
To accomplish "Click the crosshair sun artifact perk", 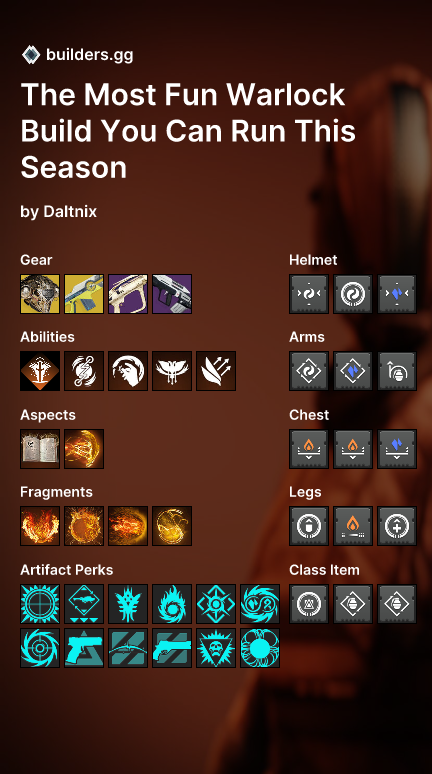I will 40,604.
